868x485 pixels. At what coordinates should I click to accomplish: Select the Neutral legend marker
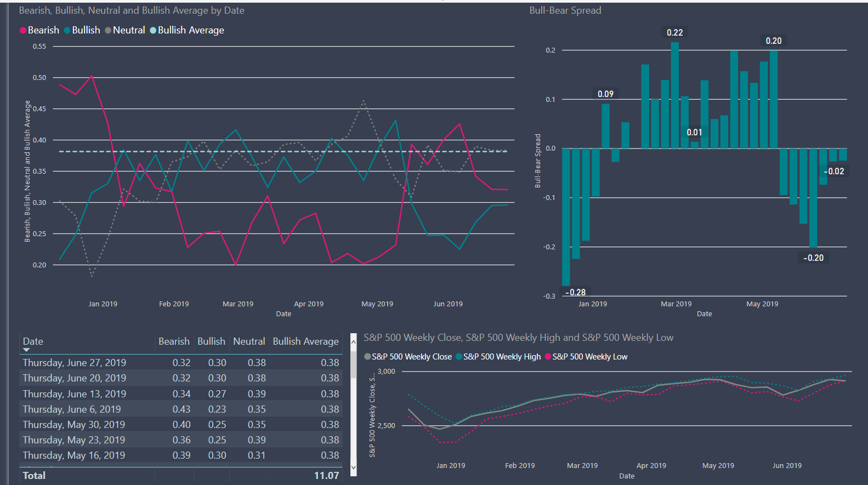point(108,31)
